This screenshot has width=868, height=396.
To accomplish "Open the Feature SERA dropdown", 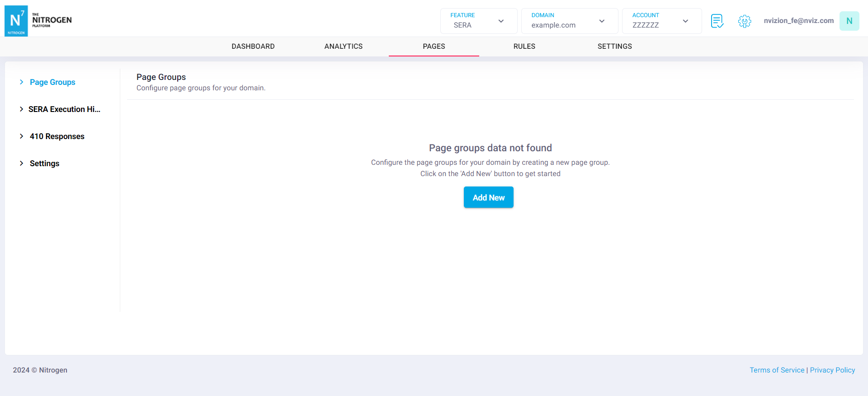I will 478,21.
